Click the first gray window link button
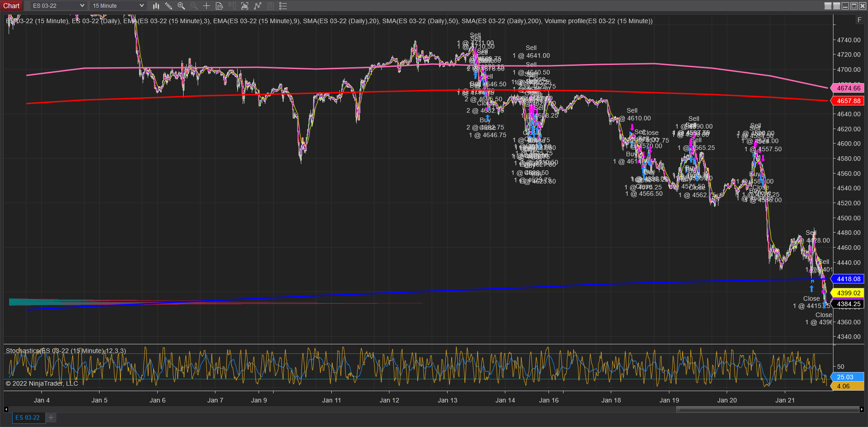The height and width of the screenshot is (427, 868). pos(828,6)
